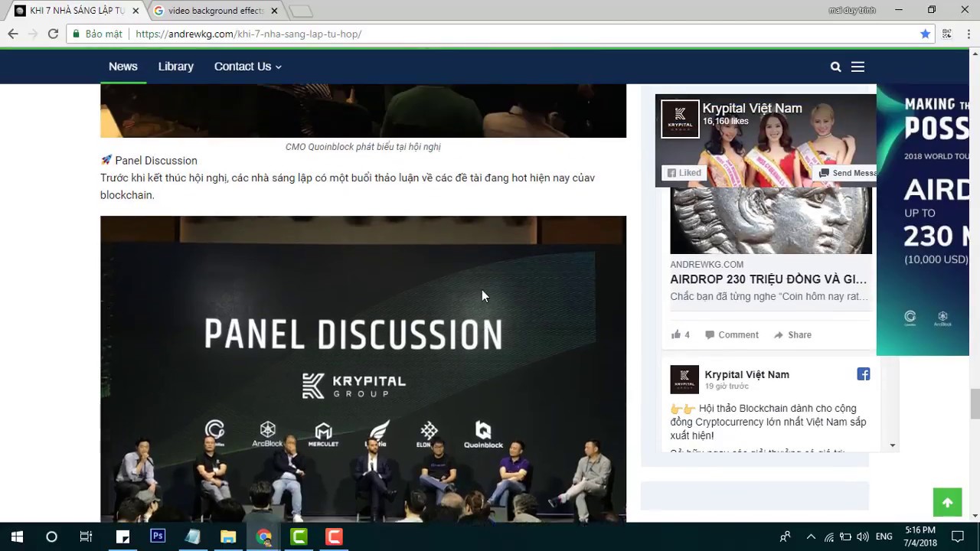Click the airdrop banner advertisement on right
980x551 pixels.
[x=923, y=220]
